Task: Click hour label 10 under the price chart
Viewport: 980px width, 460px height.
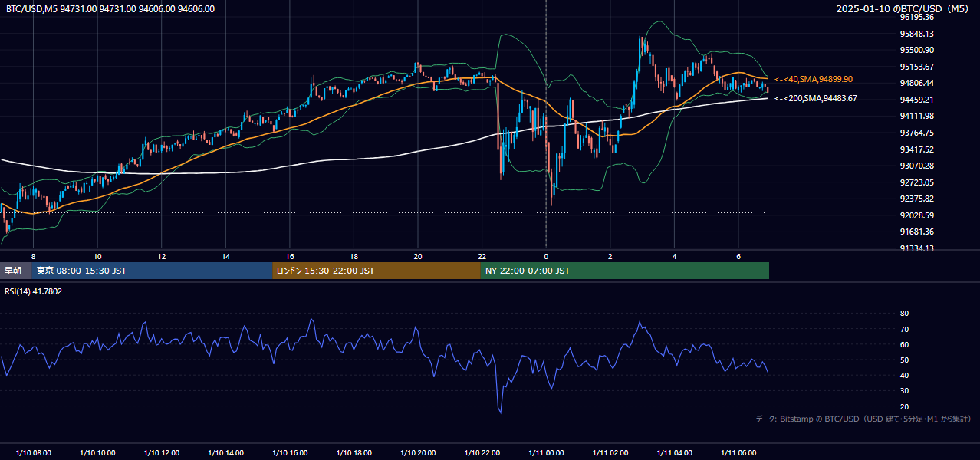Action: [x=97, y=256]
